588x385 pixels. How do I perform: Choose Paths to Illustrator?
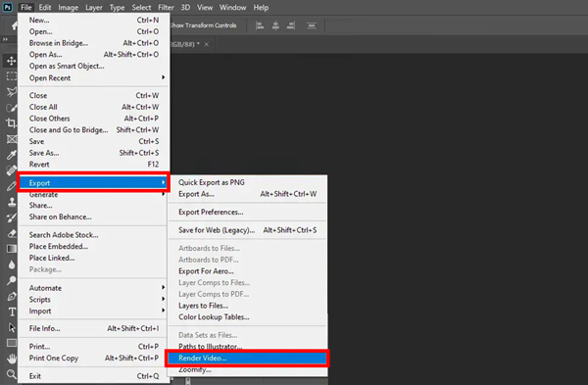click(247, 347)
